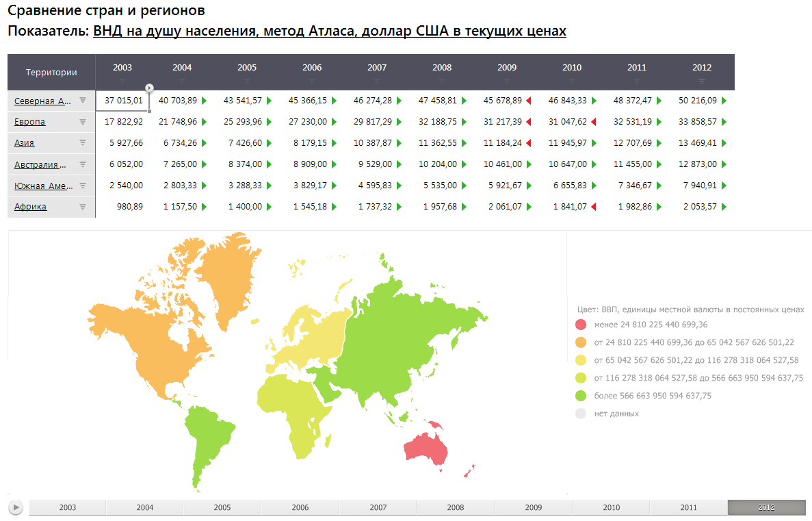
Task: Click the sort icon under 2008 column
Action: coord(442,81)
